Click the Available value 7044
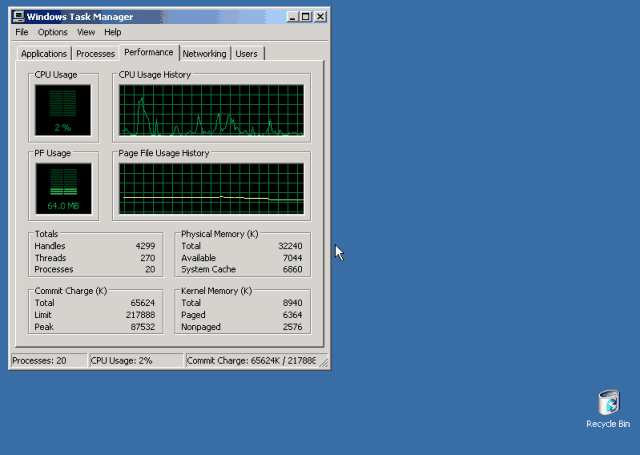 coord(293,258)
